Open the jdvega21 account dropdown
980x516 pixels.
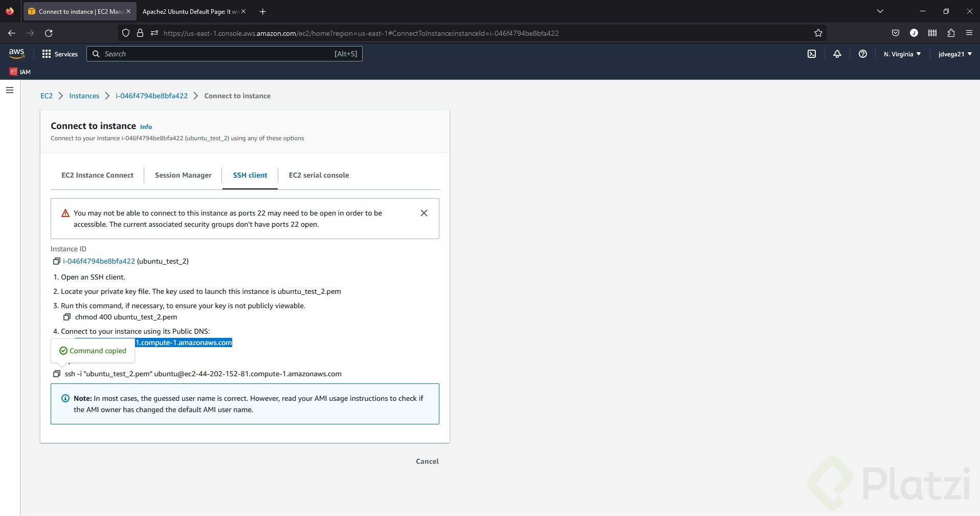(x=955, y=54)
